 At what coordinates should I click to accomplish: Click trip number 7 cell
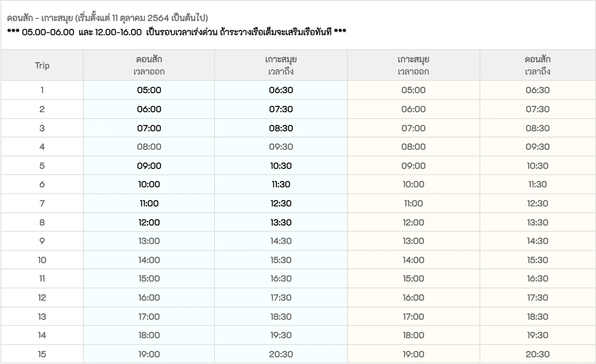42,203
